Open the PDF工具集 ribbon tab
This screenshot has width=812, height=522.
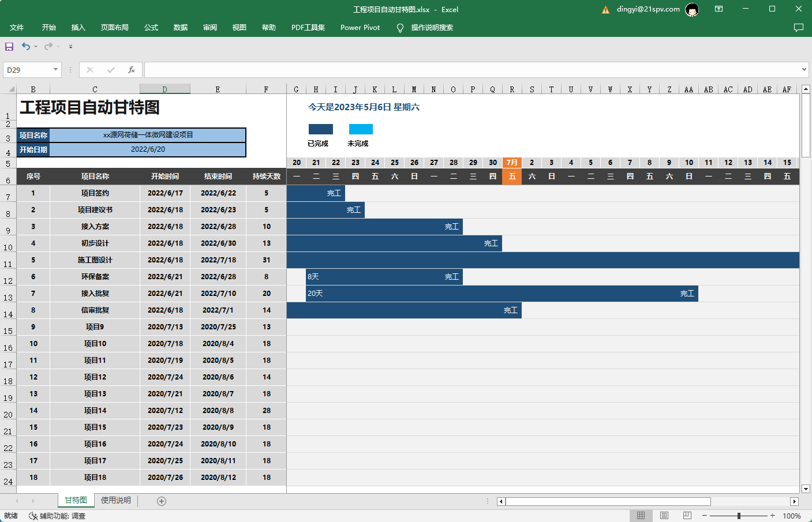pos(308,28)
